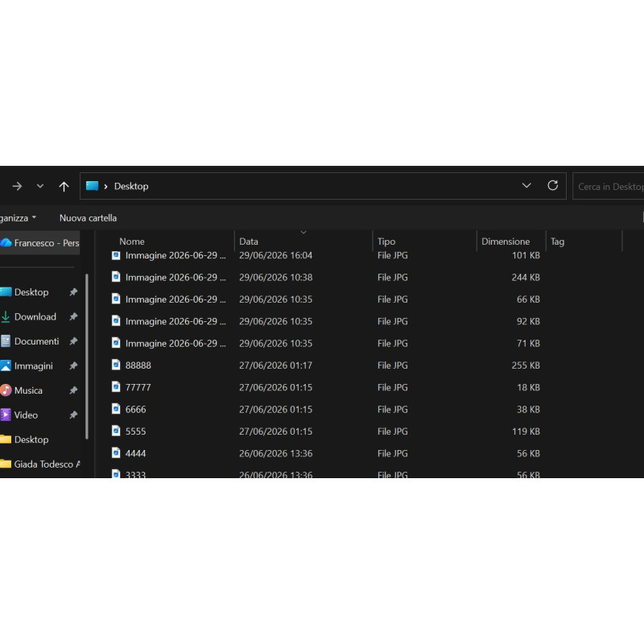
Task: Select the file named 77777
Action: [326, 387]
